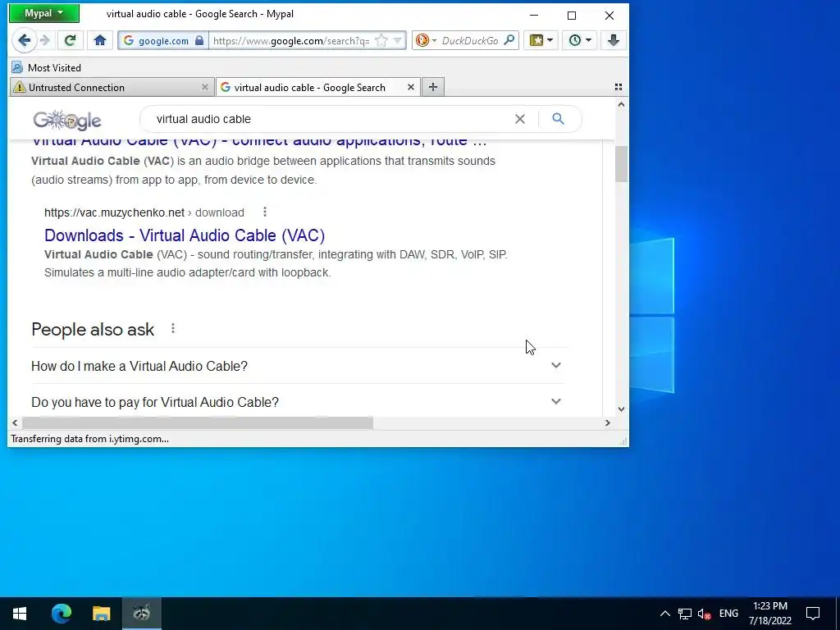The width and height of the screenshot is (840, 630).
Task: Submit search with blue magnifier icon
Action: (558, 119)
